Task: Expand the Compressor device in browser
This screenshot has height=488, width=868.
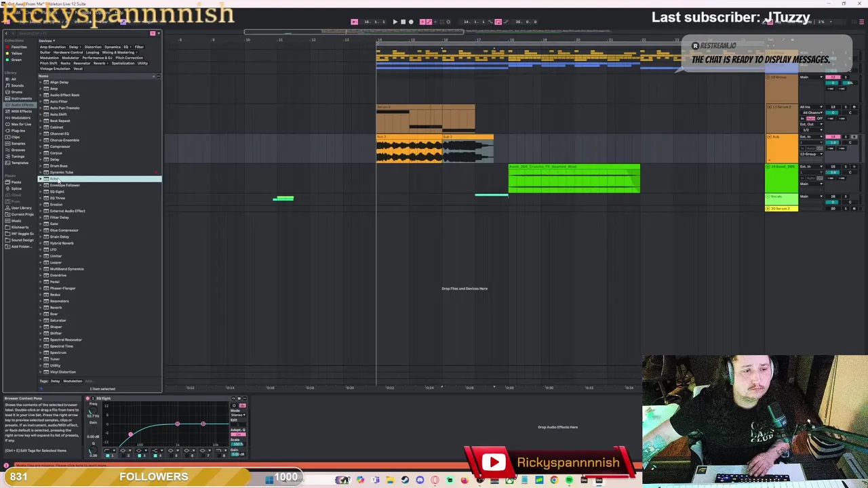Action: [41, 146]
